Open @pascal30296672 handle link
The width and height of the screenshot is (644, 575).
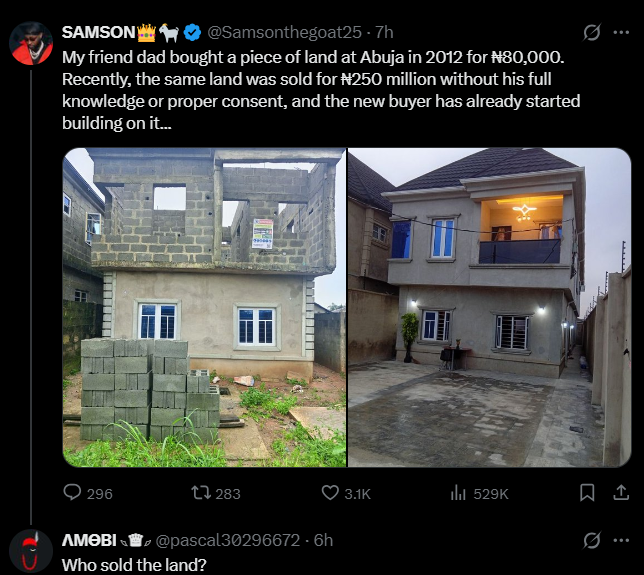pos(226,541)
